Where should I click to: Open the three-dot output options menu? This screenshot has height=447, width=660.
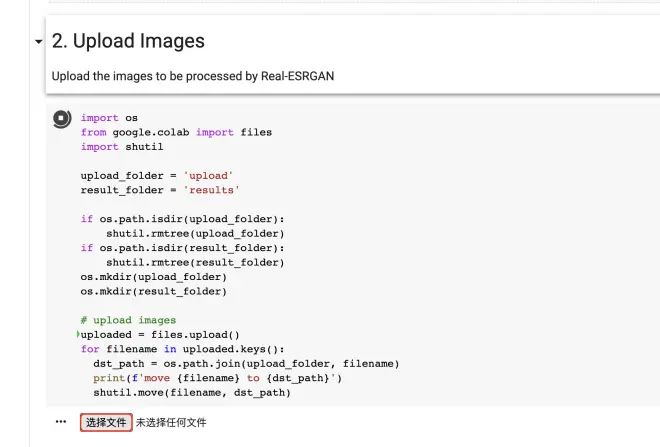(61, 422)
